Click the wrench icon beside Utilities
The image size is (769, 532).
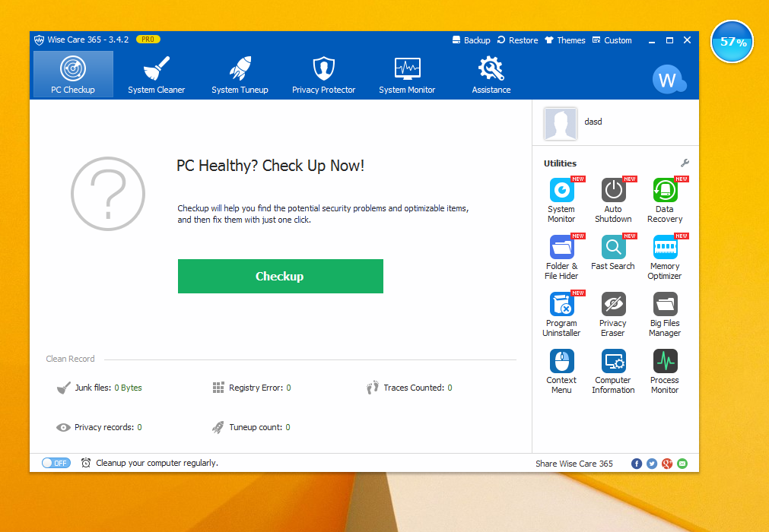(685, 163)
